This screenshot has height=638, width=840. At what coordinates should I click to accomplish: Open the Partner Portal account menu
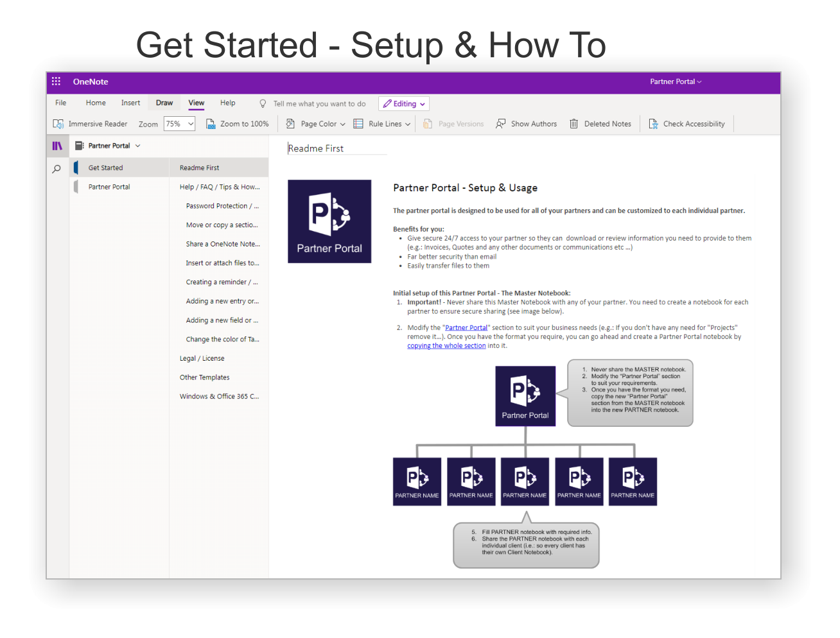676,82
